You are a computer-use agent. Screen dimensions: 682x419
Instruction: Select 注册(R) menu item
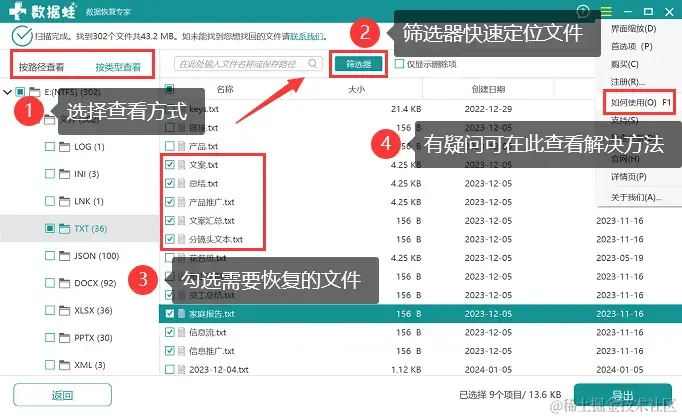(x=628, y=82)
